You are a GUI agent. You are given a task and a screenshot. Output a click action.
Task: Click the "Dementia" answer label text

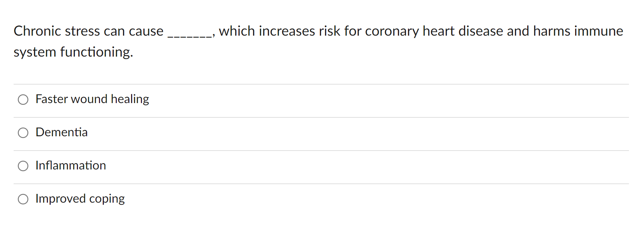click(62, 132)
